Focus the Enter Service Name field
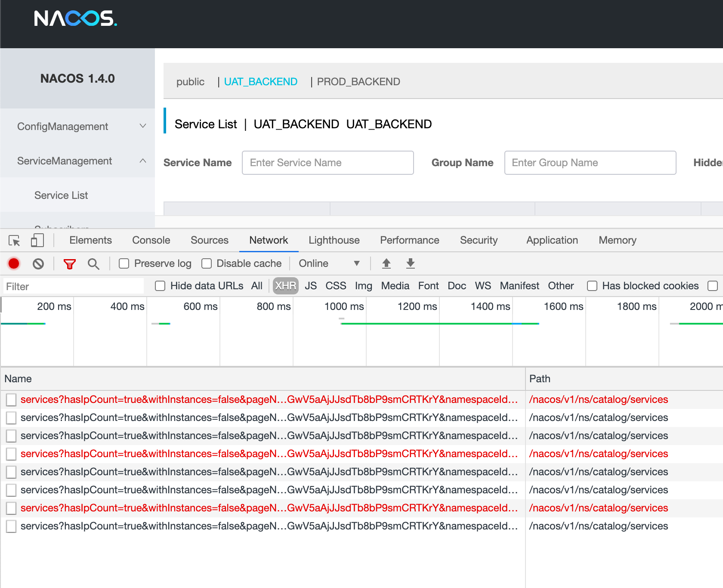This screenshot has height=588, width=723. coord(328,163)
